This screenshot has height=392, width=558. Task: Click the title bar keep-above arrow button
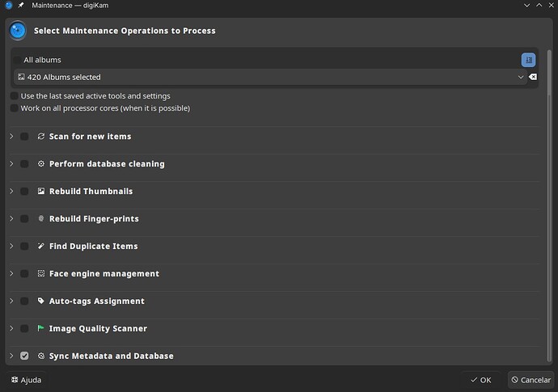pyautogui.click(x=539, y=6)
